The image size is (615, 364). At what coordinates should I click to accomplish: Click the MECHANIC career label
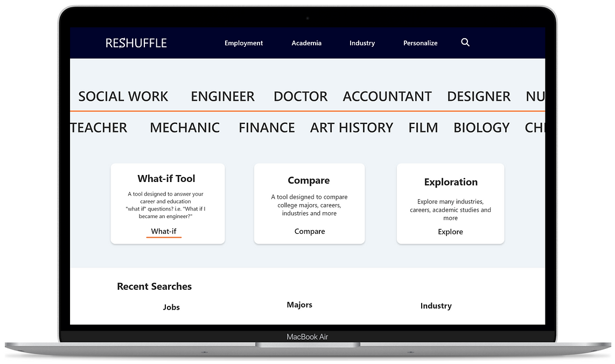coord(185,128)
